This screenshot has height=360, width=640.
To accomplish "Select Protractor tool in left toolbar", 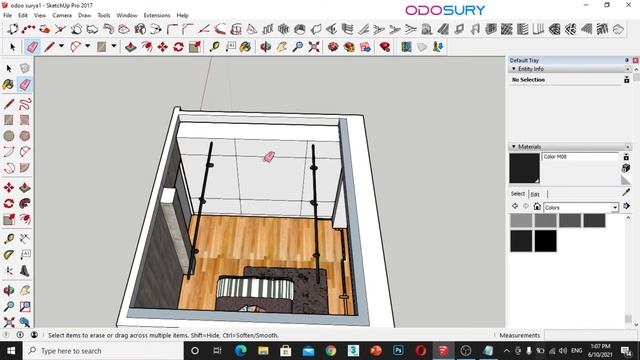I will pos(9,255).
